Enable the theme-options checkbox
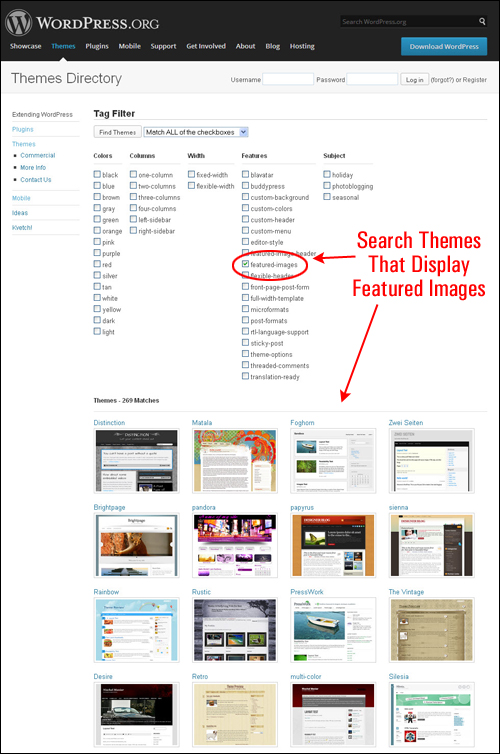 (245, 354)
